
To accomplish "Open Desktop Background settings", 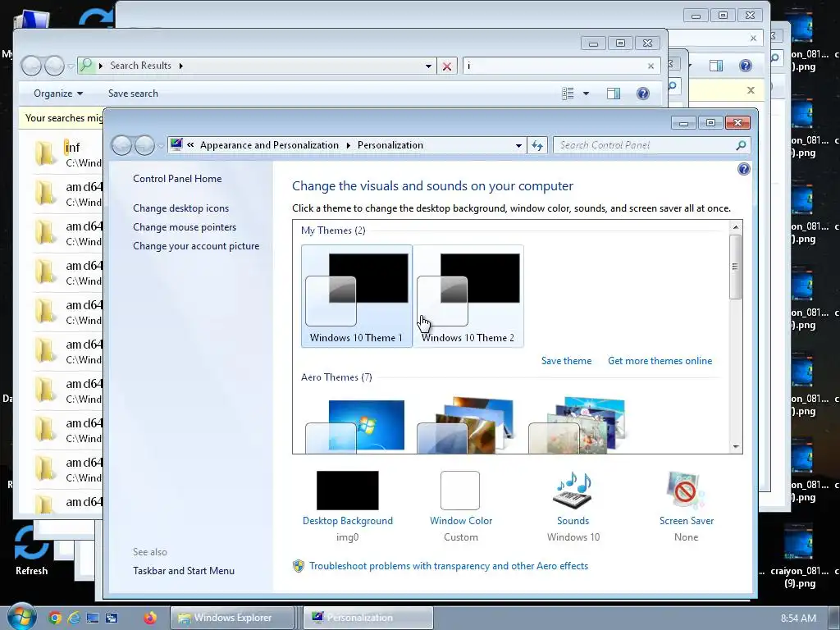I will 347,491.
